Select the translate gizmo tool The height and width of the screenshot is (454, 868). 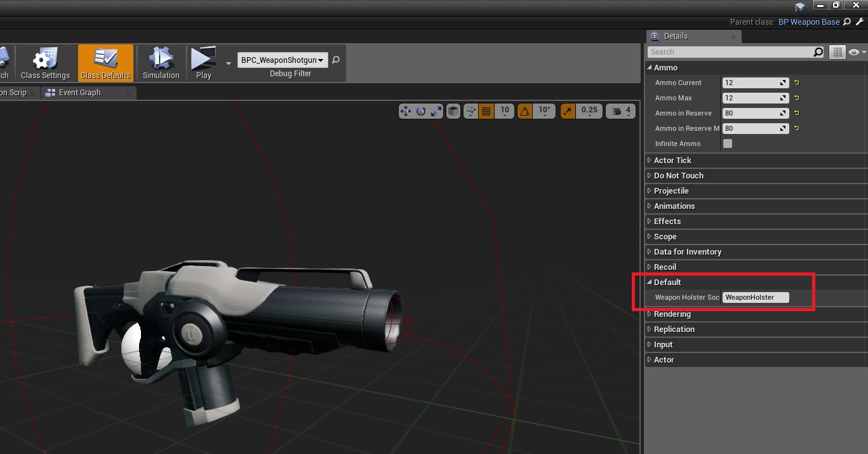405,111
